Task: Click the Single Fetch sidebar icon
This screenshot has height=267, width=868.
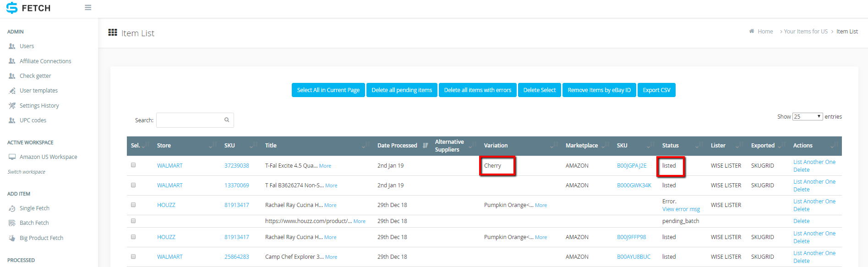Action: pos(12,208)
